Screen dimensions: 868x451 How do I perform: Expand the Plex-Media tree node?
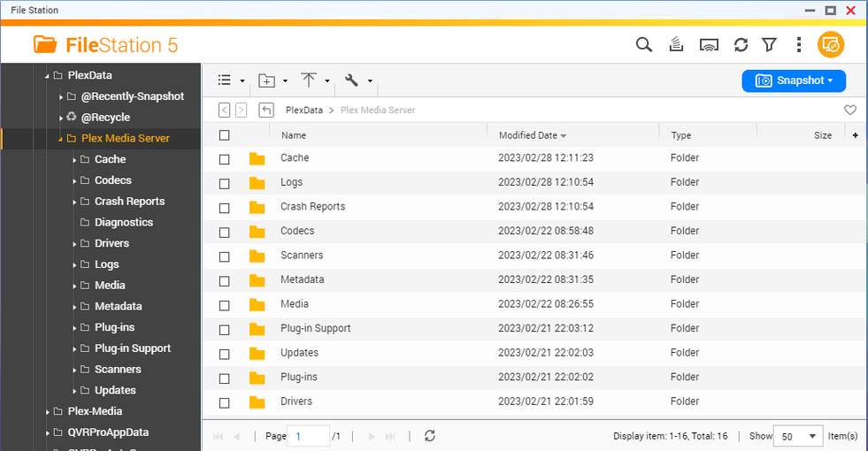(48, 412)
